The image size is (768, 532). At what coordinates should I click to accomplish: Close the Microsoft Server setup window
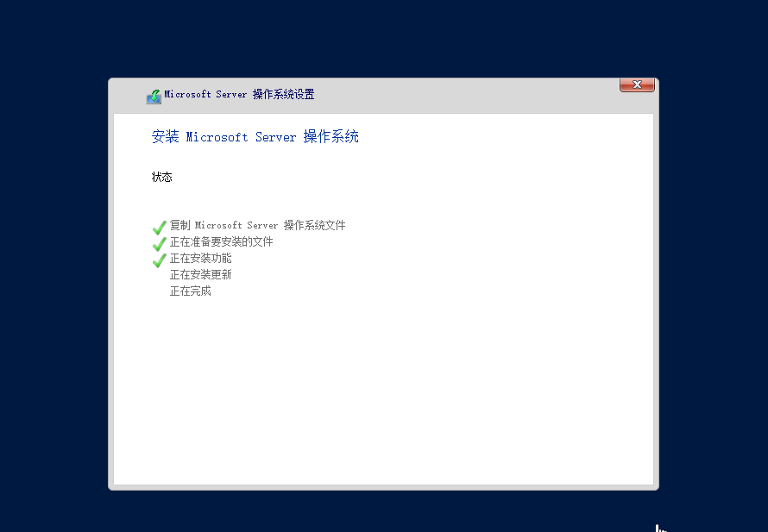point(637,84)
